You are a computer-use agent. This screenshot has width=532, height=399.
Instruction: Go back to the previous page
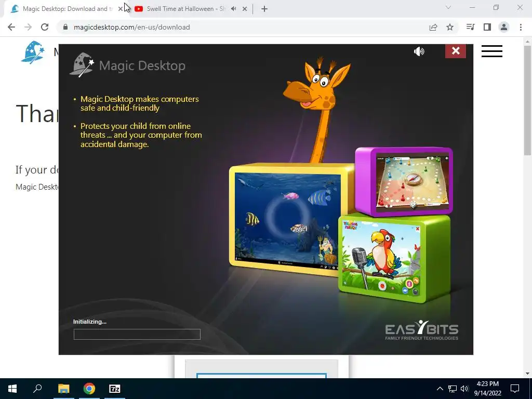[11, 27]
